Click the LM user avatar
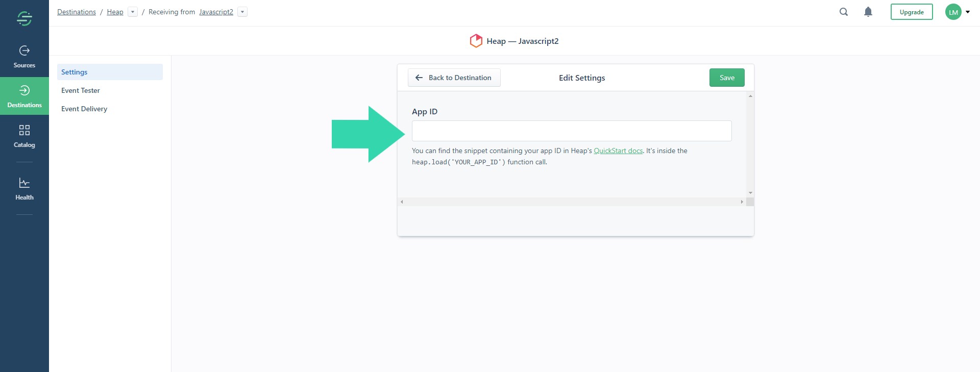The width and height of the screenshot is (980, 372). (953, 12)
